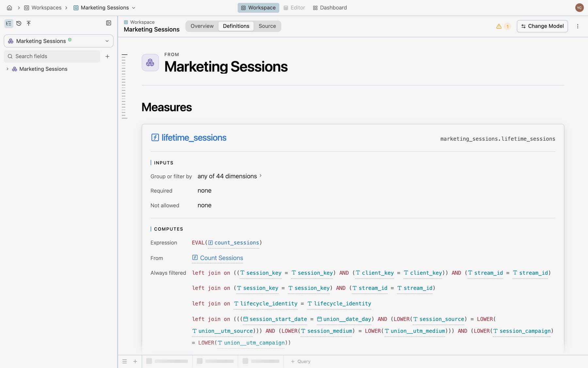This screenshot has height=368, width=588.
Task: Open the three-dot more options menu
Action: click(x=578, y=26)
